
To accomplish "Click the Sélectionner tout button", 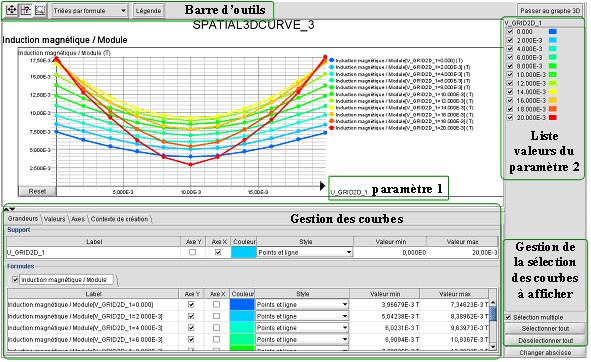I will pyautogui.click(x=545, y=328).
